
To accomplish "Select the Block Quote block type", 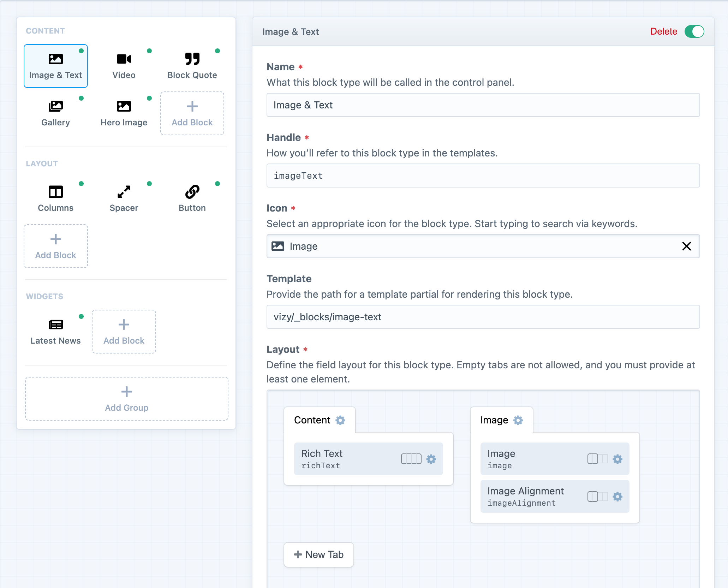I will pyautogui.click(x=192, y=66).
